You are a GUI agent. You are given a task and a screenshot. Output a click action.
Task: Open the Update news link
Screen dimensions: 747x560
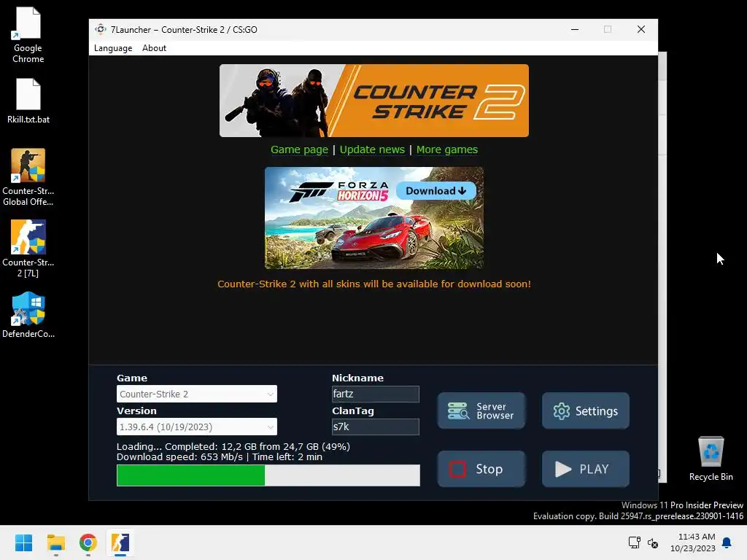click(372, 149)
